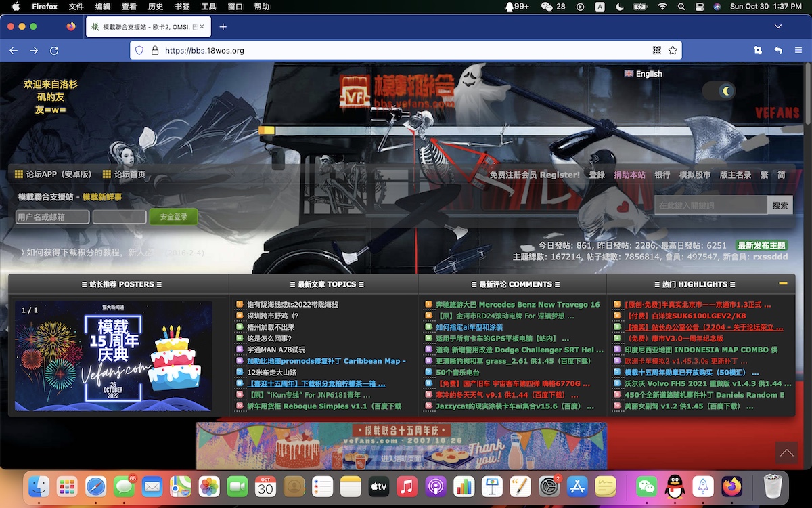Open System Preferences in the Dock
This screenshot has width=812, height=508.
tap(549, 486)
